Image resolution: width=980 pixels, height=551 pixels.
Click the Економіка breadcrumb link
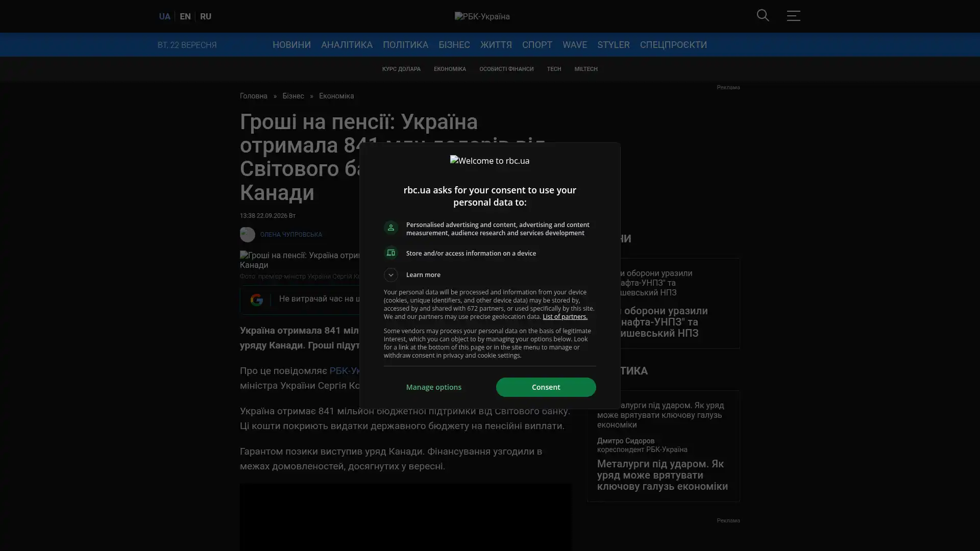(x=336, y=96)
